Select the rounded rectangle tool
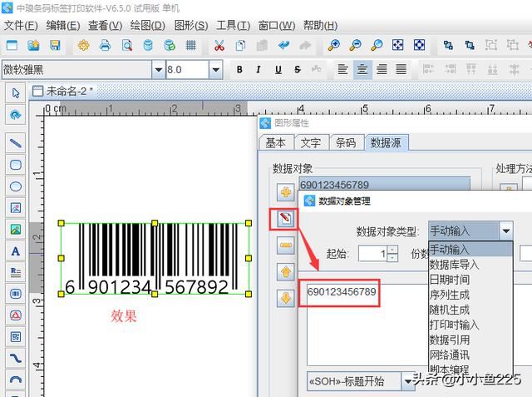Image resolution: width=532 pixels, height=397 pixels. [x=16, y=165]
